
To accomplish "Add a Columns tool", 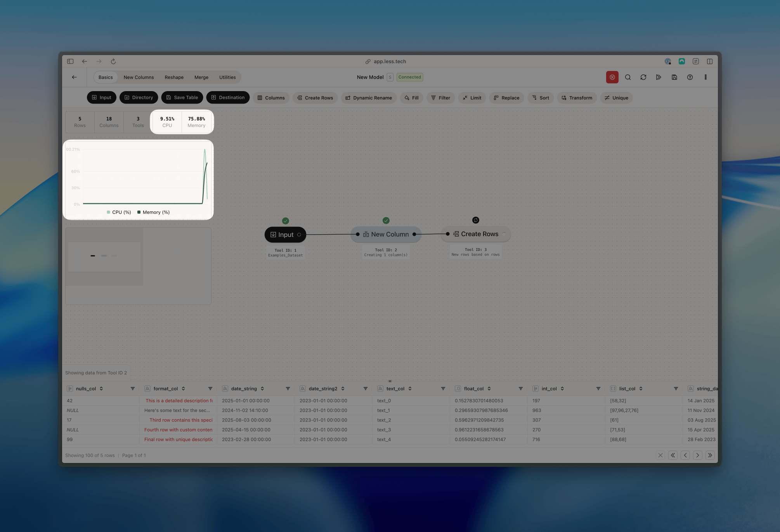I will (271, 98).
